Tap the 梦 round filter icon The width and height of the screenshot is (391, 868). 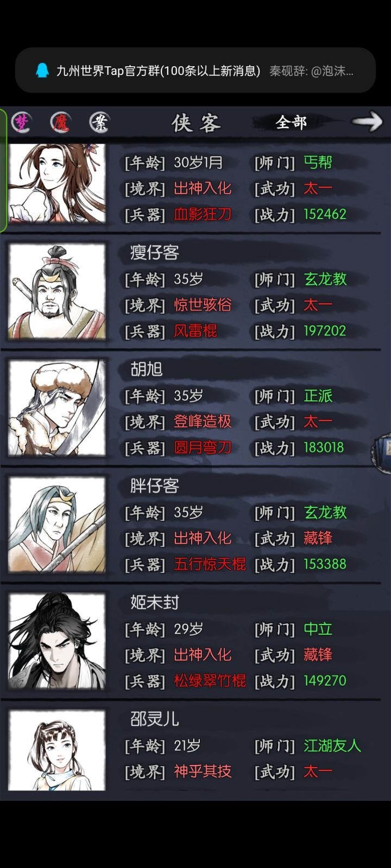coord(21,122)
